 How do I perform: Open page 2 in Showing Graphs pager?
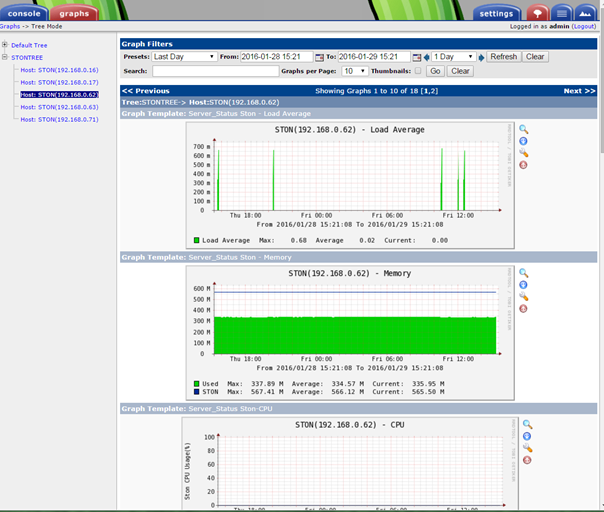pyautogui.click(x=433, y=91)
